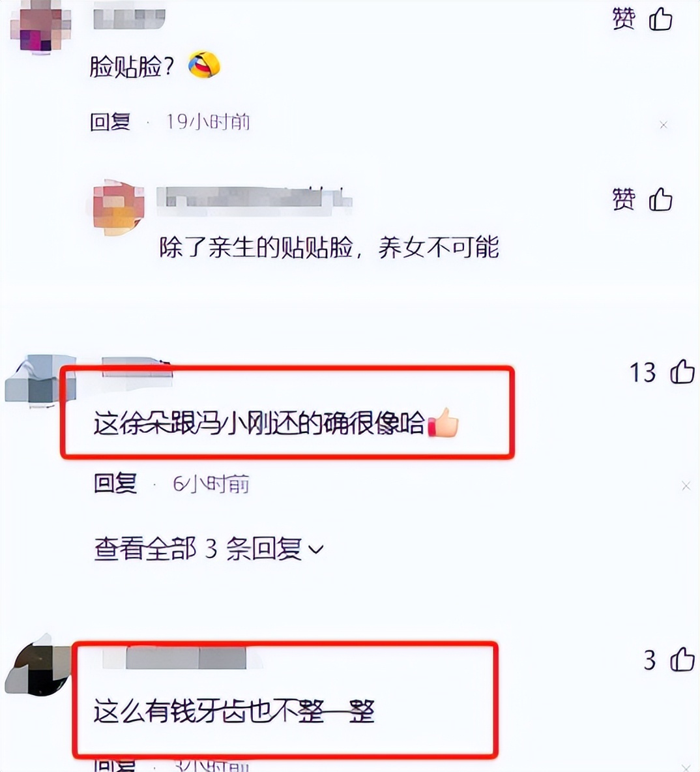Tap the thumbs-up with 13 likes
The image size is (700, 772).
682,372
